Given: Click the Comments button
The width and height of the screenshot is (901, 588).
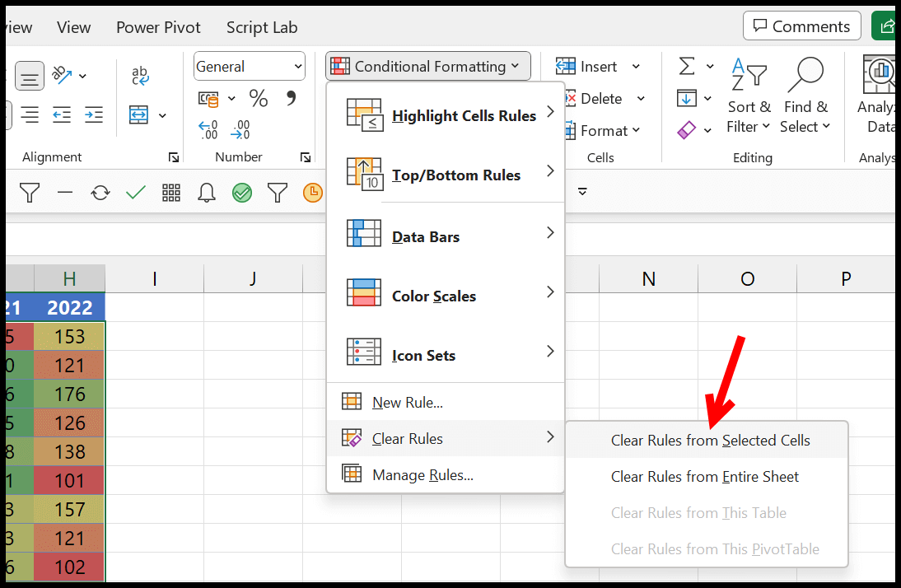Looking at the screenshot, I should coord(801,26).
